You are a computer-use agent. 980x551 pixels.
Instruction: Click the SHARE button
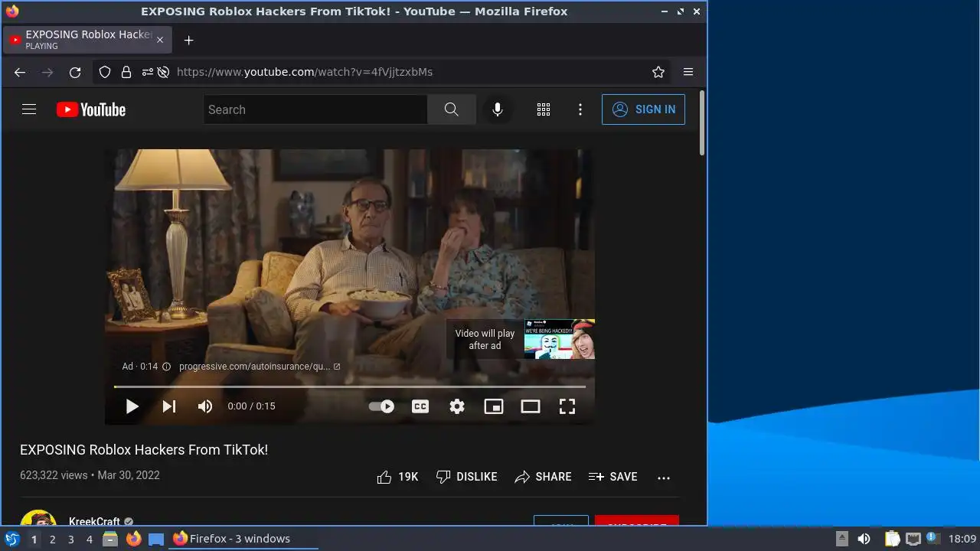coord(543,477)
